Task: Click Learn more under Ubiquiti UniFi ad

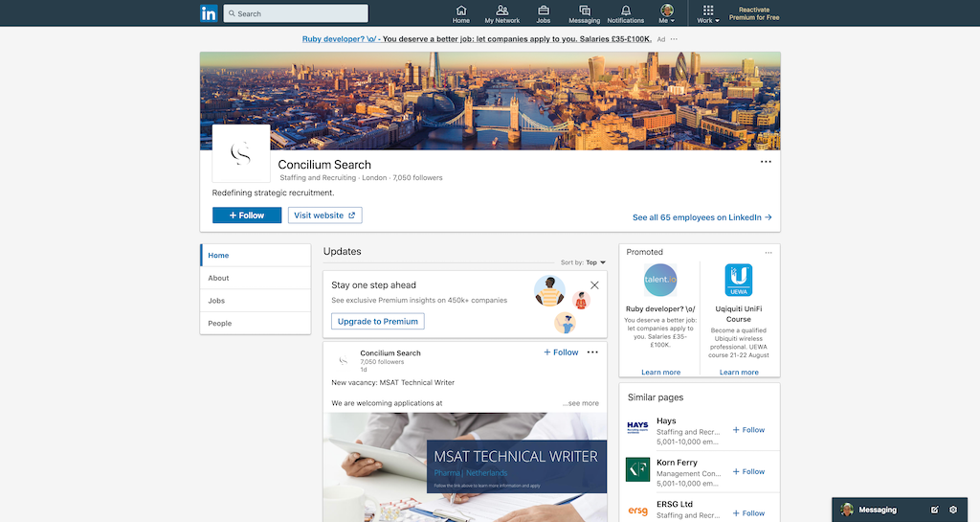Action: click(739, 372)
